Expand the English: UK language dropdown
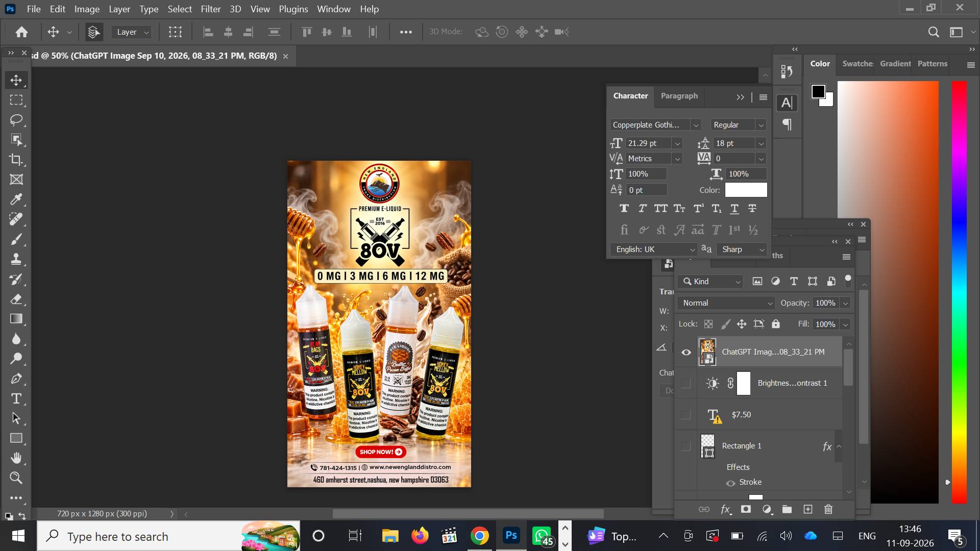 click(653, 249)
